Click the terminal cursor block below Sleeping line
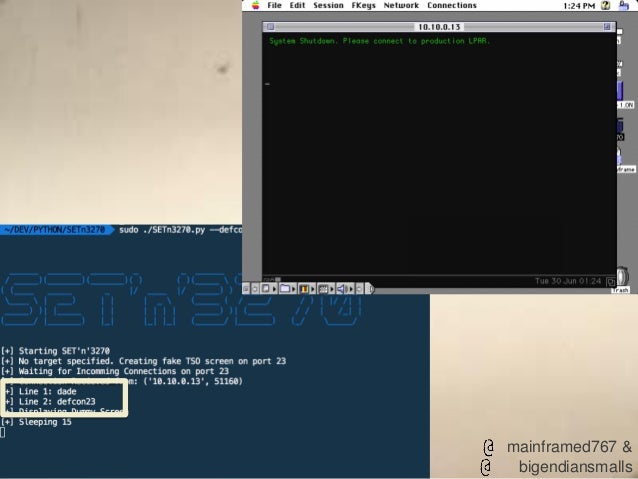638x479 pixels. [x=3, y=432]
